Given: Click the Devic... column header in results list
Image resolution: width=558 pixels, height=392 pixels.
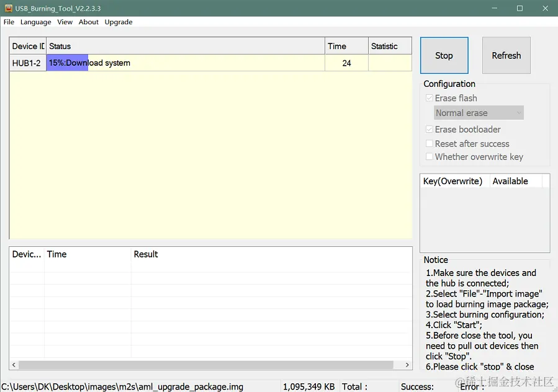Looking at the screenshot, I should [x=27, y=254].
